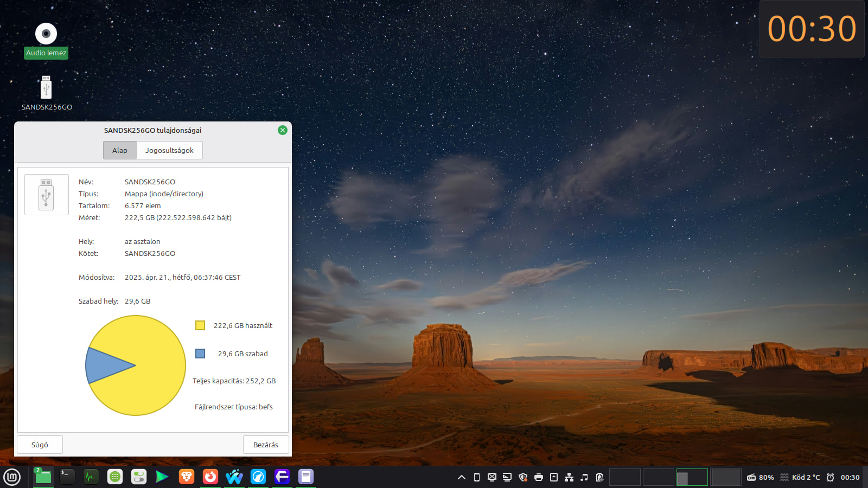Image resolution: width=868 pixels, height=488 pixels.
Task: Open the system monitor taskbar icon
Action: coord(91,477)
